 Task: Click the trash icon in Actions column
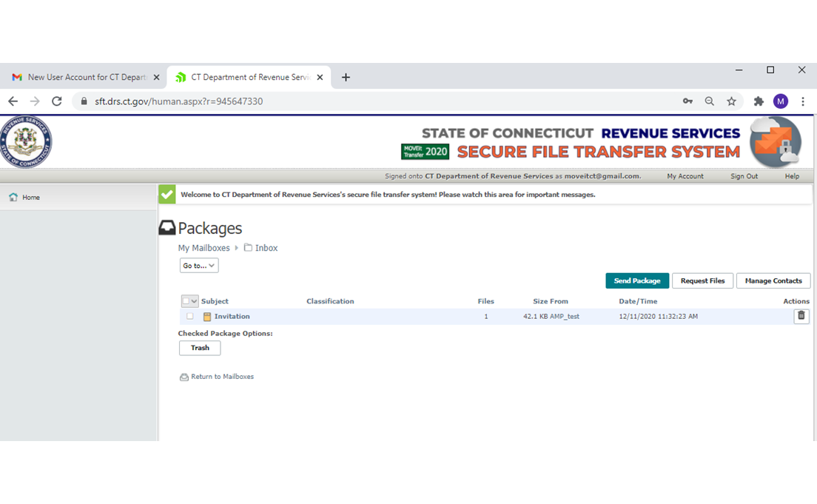(x=801, y=316)
